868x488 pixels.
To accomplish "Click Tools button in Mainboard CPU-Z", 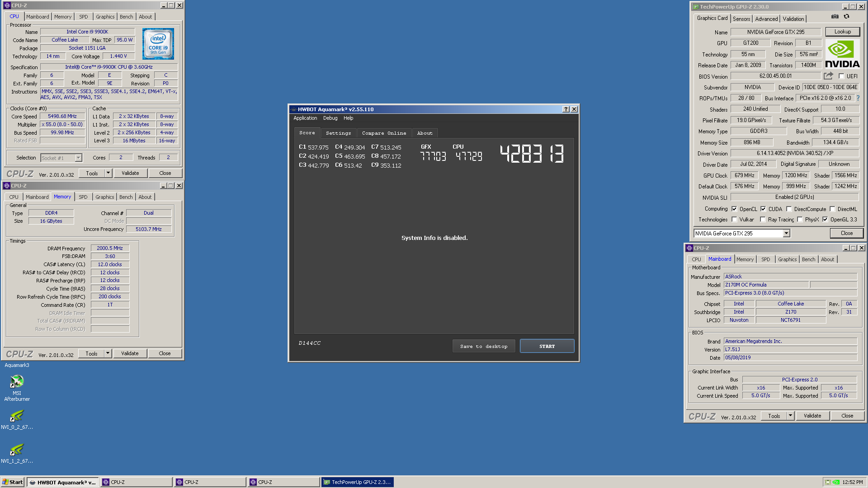I will (774, 416).
